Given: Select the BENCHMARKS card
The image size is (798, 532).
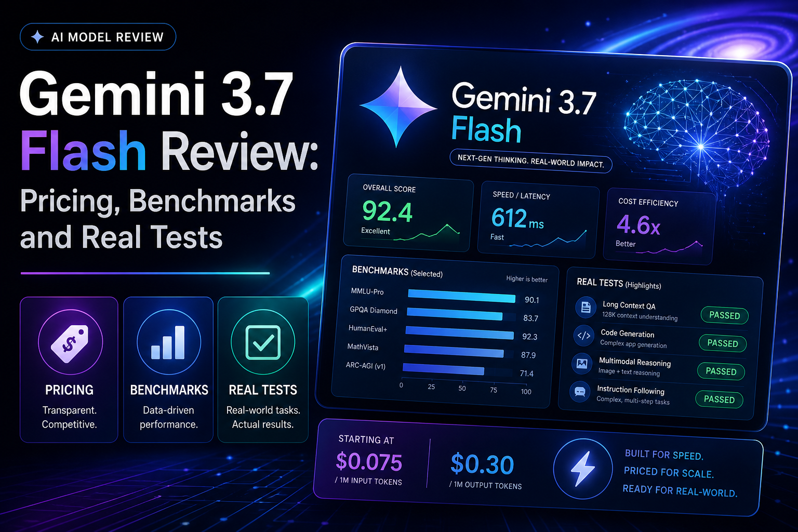Looking at the screenshot, I should point(168,369).
